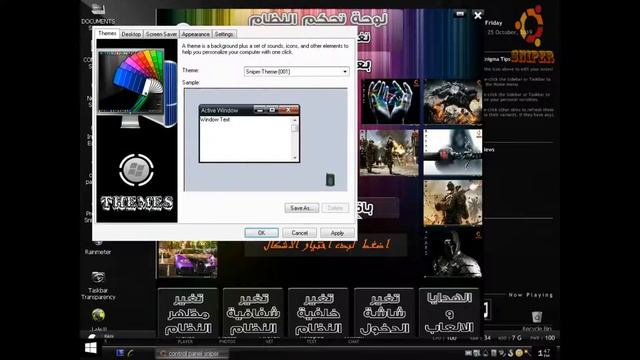Select the colorful hands wallpaper thumbnail
The width and height of the screenshot is (640, 360).
coord(390,102)
